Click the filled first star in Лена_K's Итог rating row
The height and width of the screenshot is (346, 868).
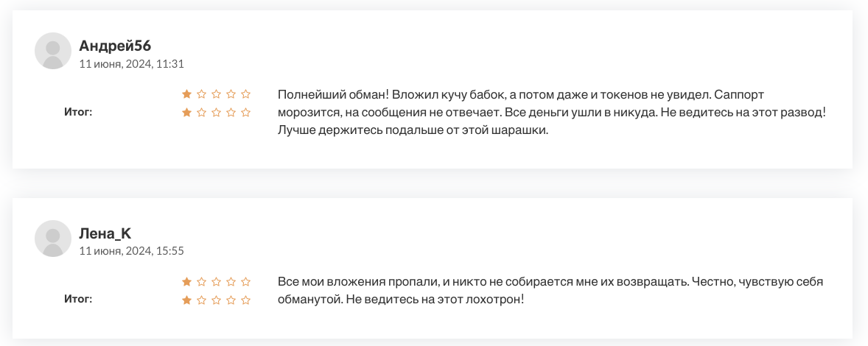click(x=186, y=300)
